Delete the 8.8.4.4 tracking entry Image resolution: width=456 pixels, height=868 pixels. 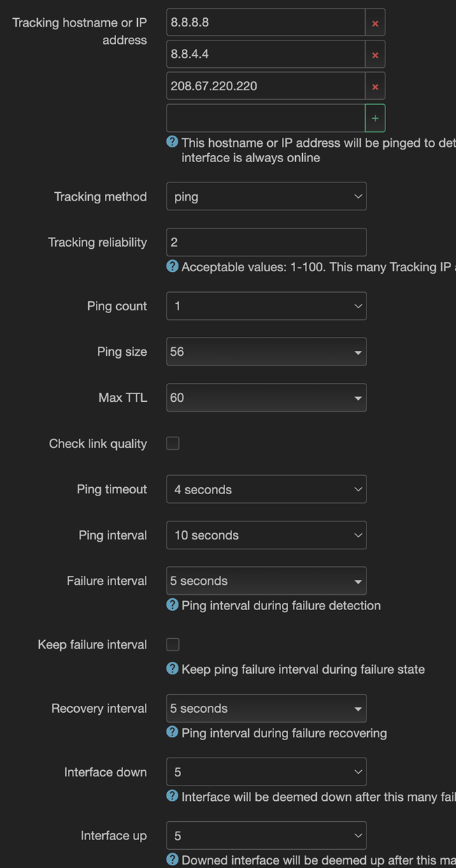375,55
